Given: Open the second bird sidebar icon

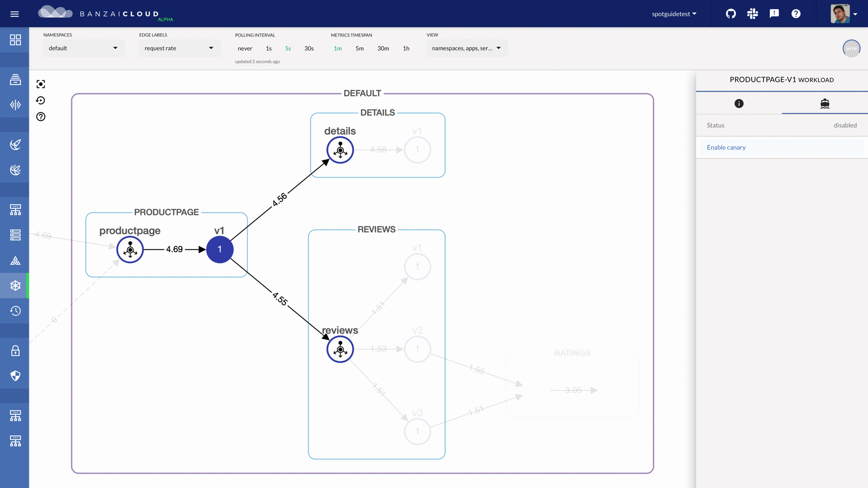Looking at the screenshot, I should pos(15,170).
